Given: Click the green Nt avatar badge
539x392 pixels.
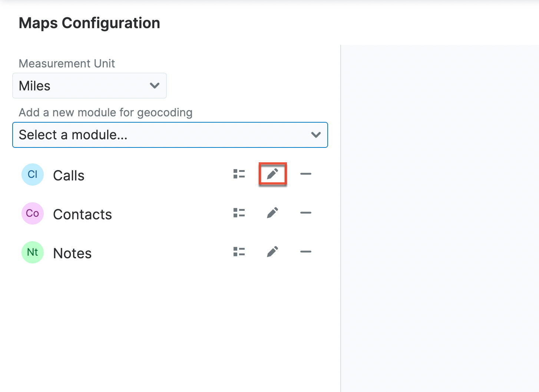Looking at the screenshot, I should [33, 252].
